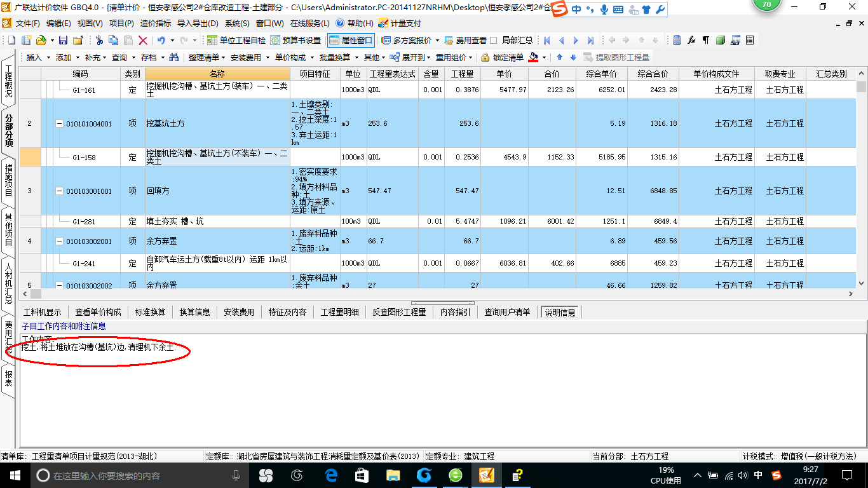Switch to the 工料机显示 tab
The width and height of the screenshot is (868, 488).
pyautogui.click(x=43, y=312)
